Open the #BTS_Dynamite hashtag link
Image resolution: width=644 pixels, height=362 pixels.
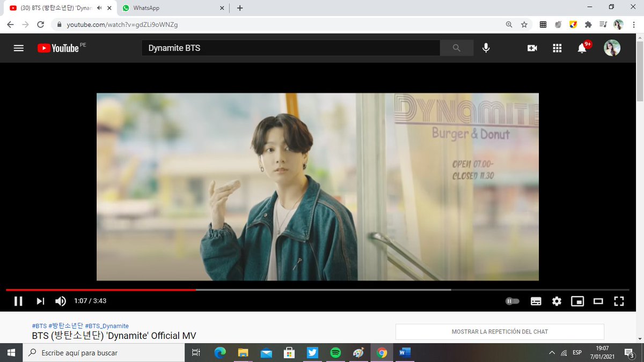pyautogui.click(x=107, y=326)
